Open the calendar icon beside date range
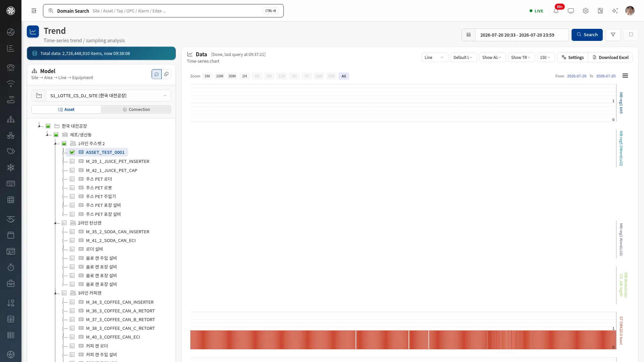644x362 pixels. click(x=469, y=35)
